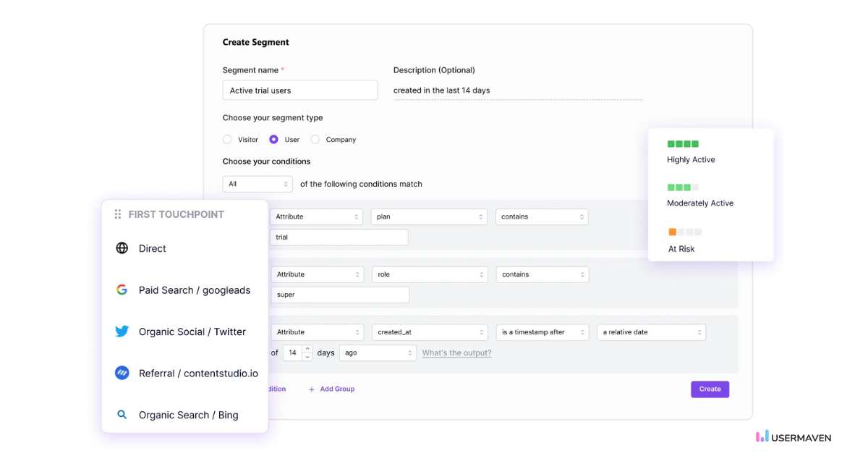Screen dimensions: 868x456
Task: Click the Usermaven logo
Action: click(x=793, y=437)
